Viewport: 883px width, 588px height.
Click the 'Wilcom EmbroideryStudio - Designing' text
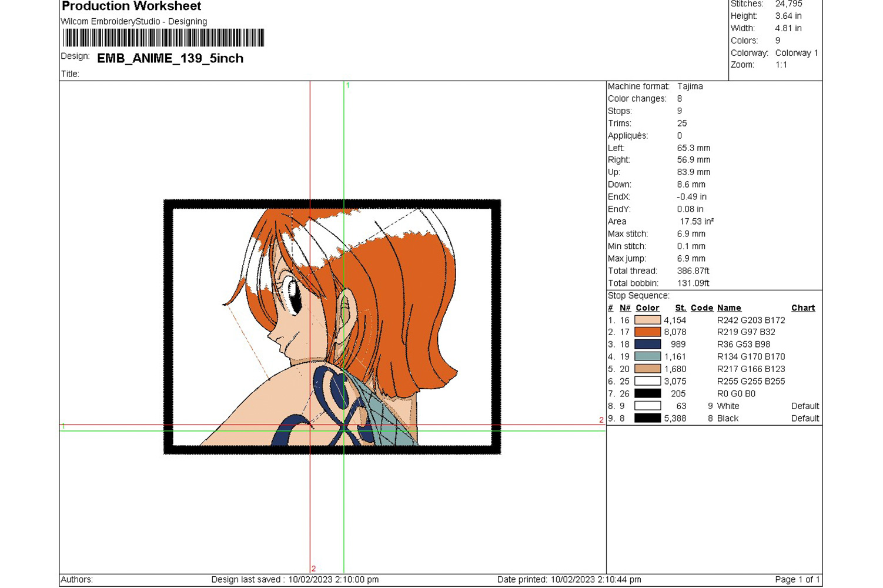(134, 21)
